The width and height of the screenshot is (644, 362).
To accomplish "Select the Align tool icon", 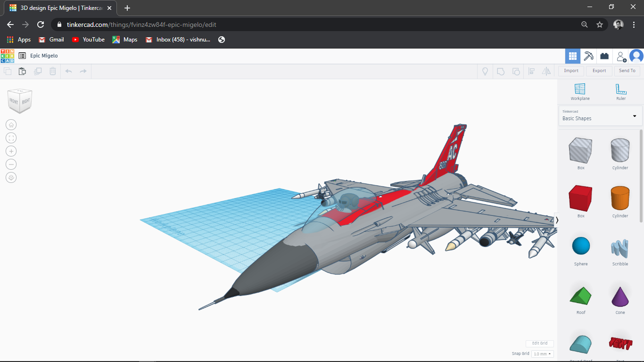I will pyautogui.click(x=532, y=71).
